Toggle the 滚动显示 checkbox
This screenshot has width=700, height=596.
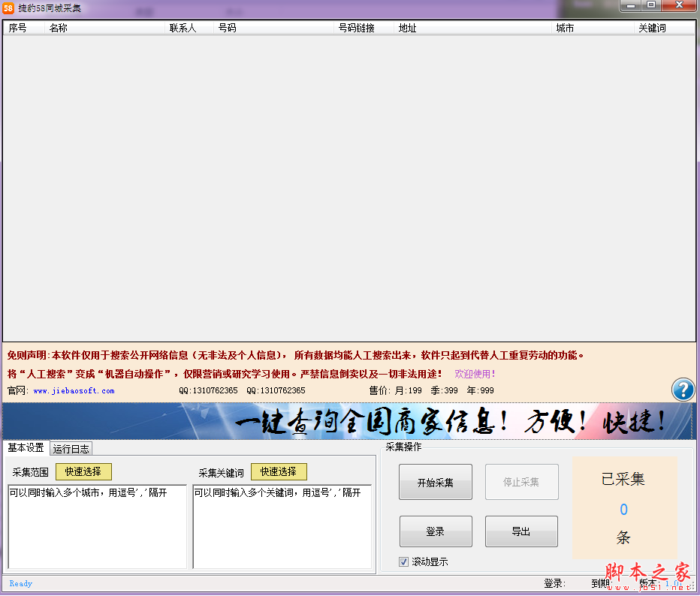[x=403, y=561]
